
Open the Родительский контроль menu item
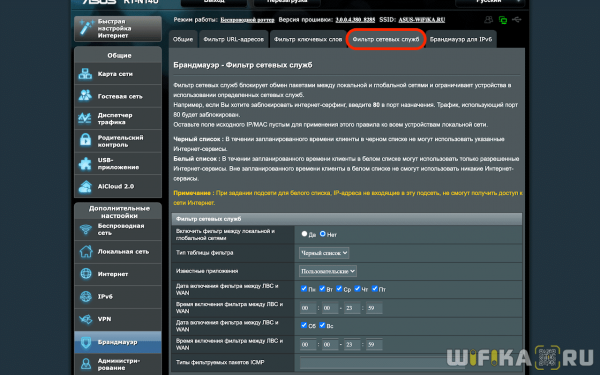(x=118, y=141)
